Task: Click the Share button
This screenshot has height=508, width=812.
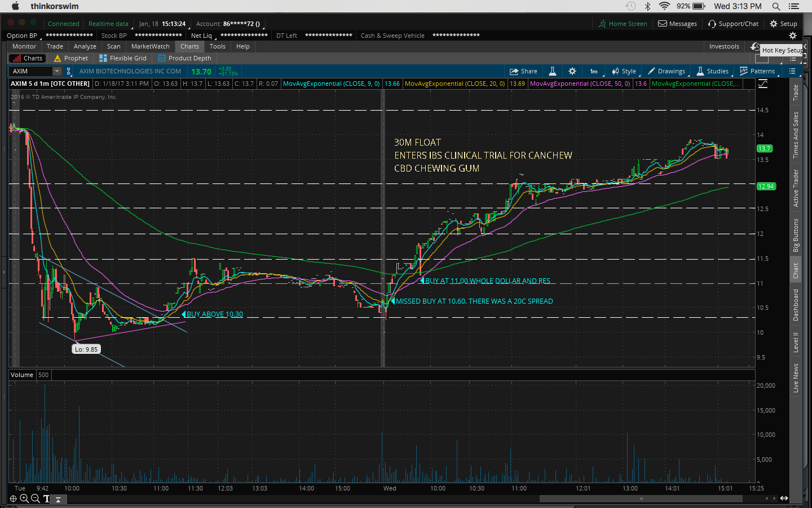Action: point(523,71)
